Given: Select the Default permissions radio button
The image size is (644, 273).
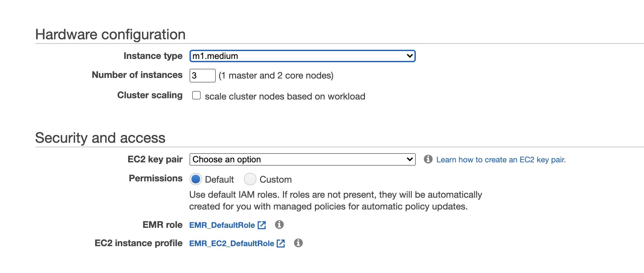Looking at the screenshot, I should (x=196, y=179).
